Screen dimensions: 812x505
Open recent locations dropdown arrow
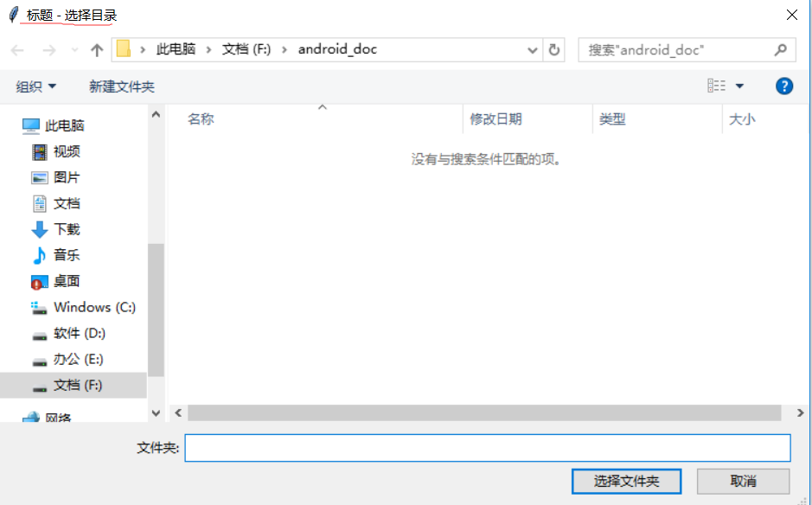[x=74, y=50]
